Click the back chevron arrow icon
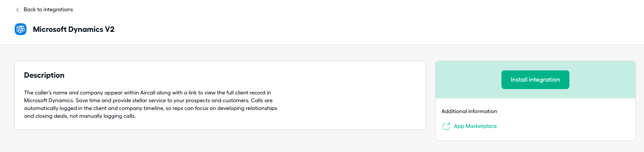 17,10
